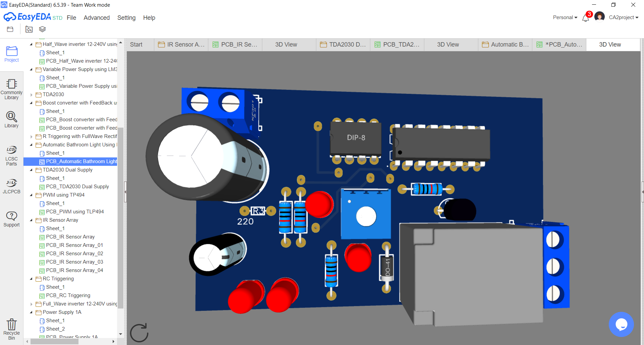Click the left panel collapse handle
This screenshot has height=345, width=644.
coord(125,192)
